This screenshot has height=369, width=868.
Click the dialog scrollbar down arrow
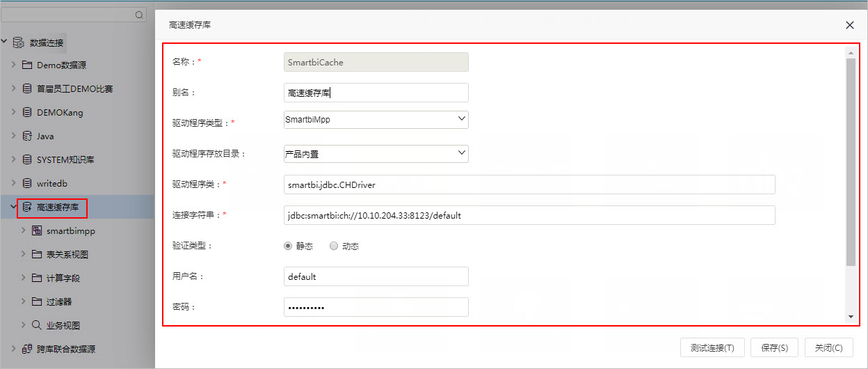(x=851, y=317)
